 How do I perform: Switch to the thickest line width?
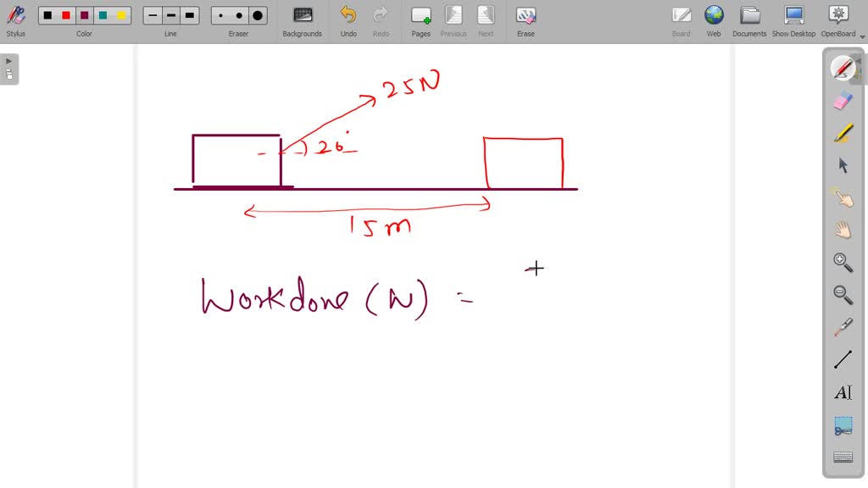point(189,15)
